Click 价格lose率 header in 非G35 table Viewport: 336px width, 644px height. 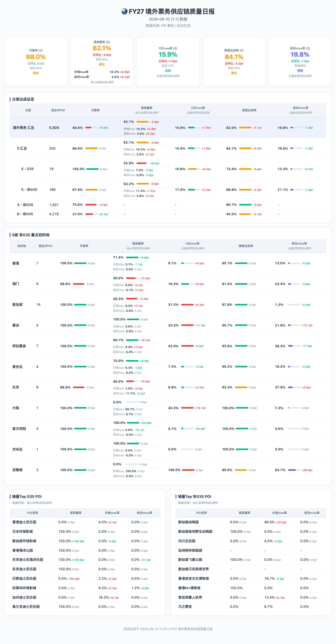pyautogui.click(x=279, y=513)
